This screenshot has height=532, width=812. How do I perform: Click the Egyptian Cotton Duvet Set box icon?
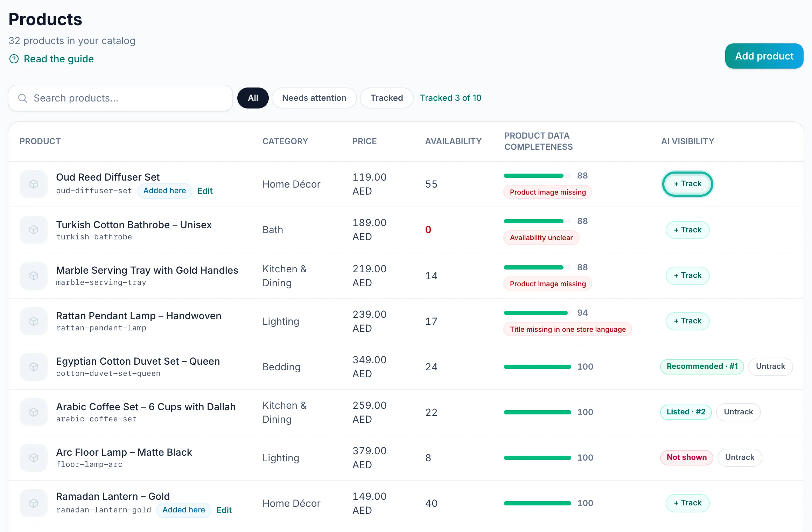34,367
